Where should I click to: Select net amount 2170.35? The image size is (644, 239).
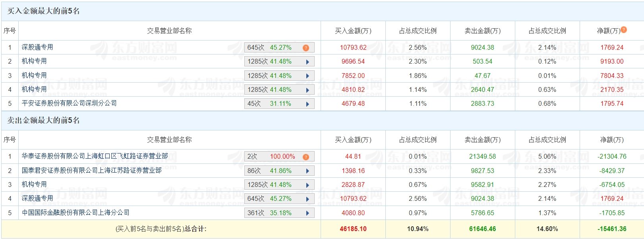[612, 90]
